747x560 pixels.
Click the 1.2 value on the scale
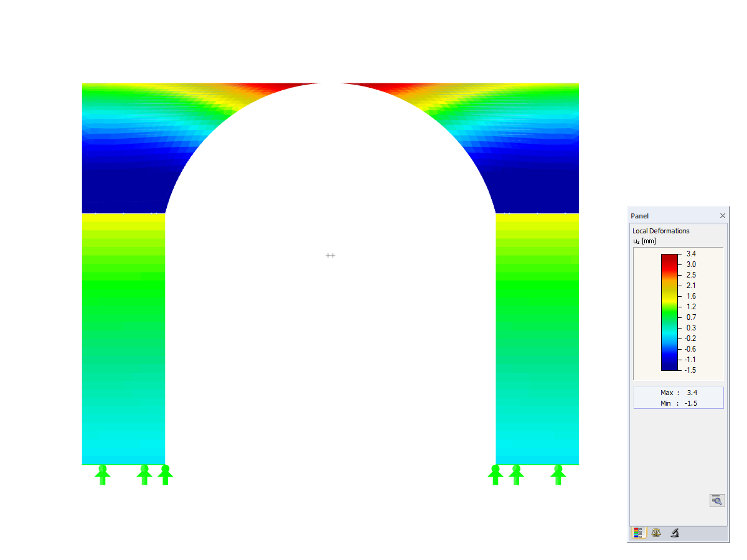691,307
